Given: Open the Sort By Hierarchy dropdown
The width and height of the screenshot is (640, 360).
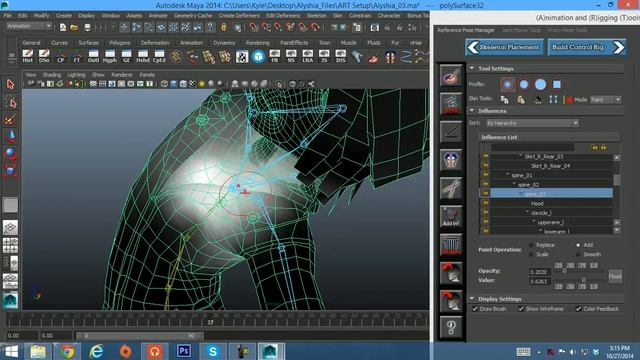Looking at the screenshot, I should [x=532, y=123].
